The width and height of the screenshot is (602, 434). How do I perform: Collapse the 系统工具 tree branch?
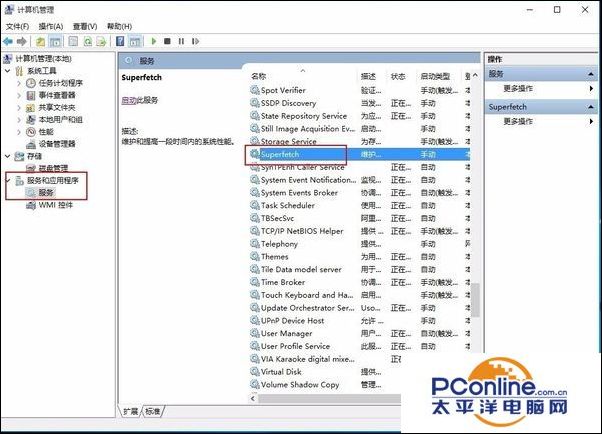pos(9,71)
